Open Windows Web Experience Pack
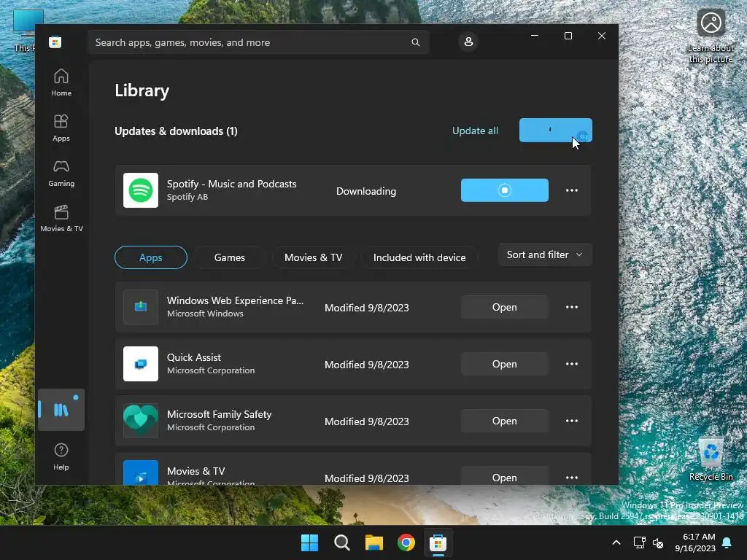This screenshot has width=747, height=560. point(505,307)
